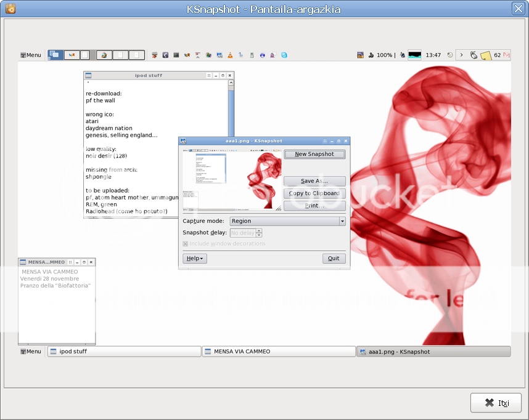Open the Skype icon in top panel
The image size is (529, 420).
click(284, 55)
